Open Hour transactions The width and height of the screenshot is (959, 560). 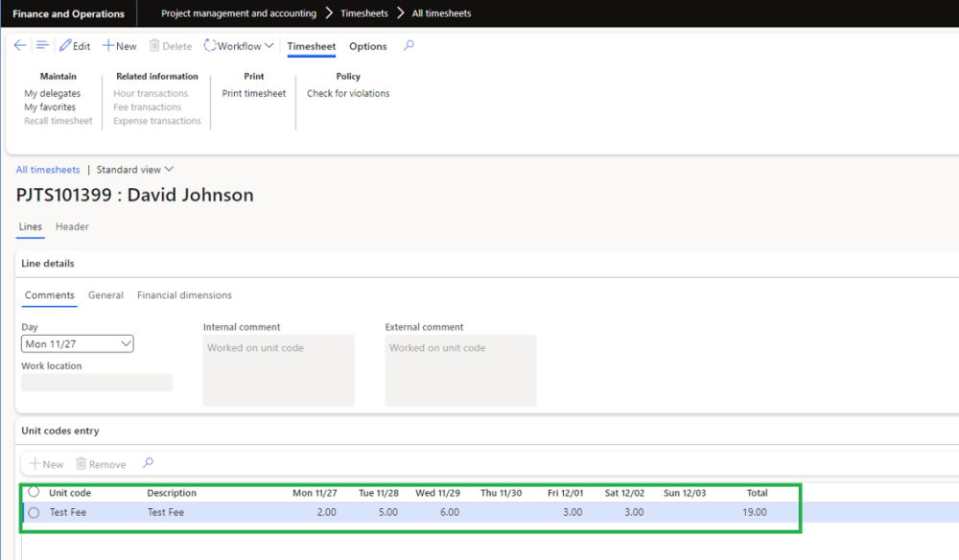tap(151, 94)
